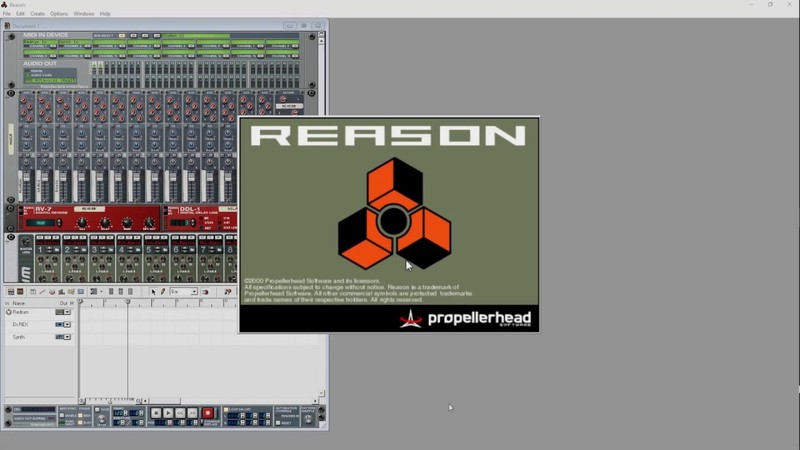The width and height of the screenshot is (800, 450).
Task: Show the pattern lane icon
Action: [71, 292]
